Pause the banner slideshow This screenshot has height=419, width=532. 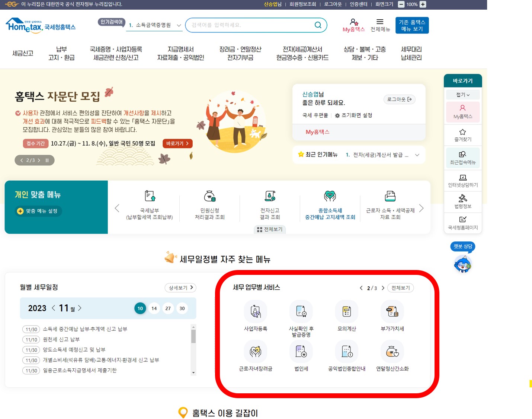(47, 161)
